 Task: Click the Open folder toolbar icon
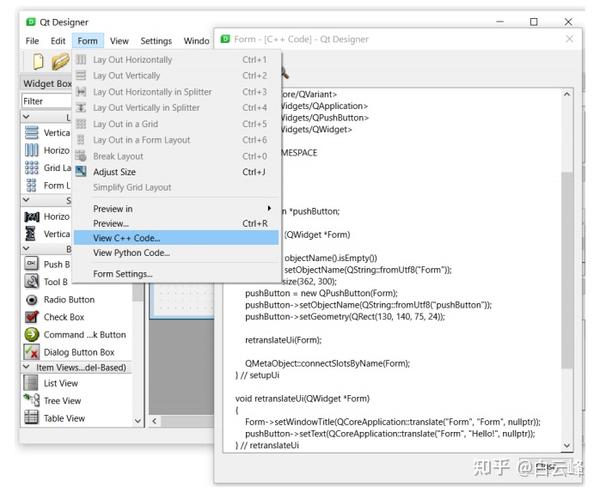(x=60, y=62)
